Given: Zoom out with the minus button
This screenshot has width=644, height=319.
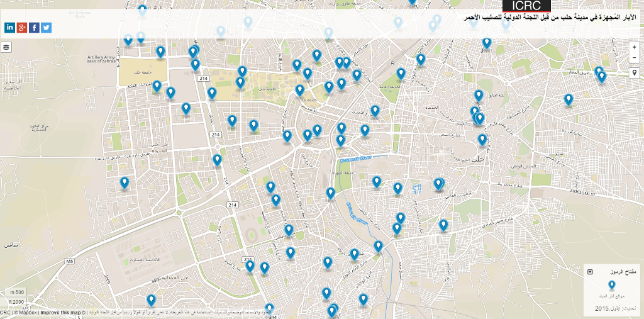Looking at the screenshot, I should point(635,58).
